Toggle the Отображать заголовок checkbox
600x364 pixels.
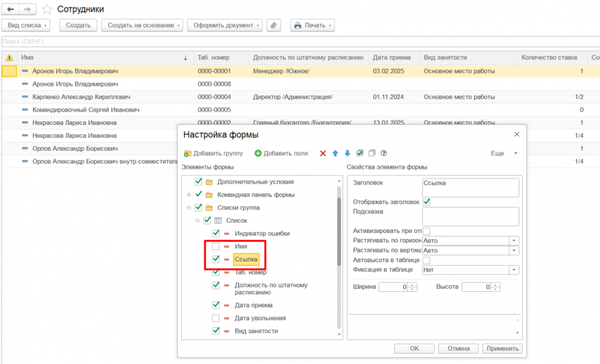click(x=426, y=202)
